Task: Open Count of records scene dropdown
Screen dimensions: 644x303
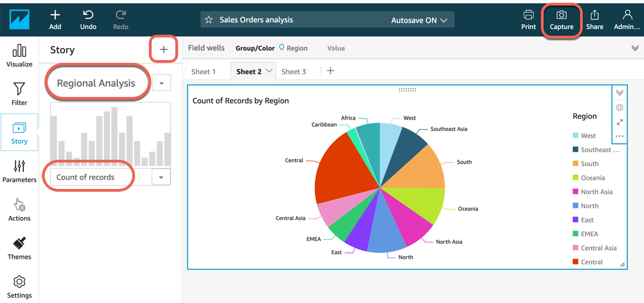Action: [x=161, y=177]
